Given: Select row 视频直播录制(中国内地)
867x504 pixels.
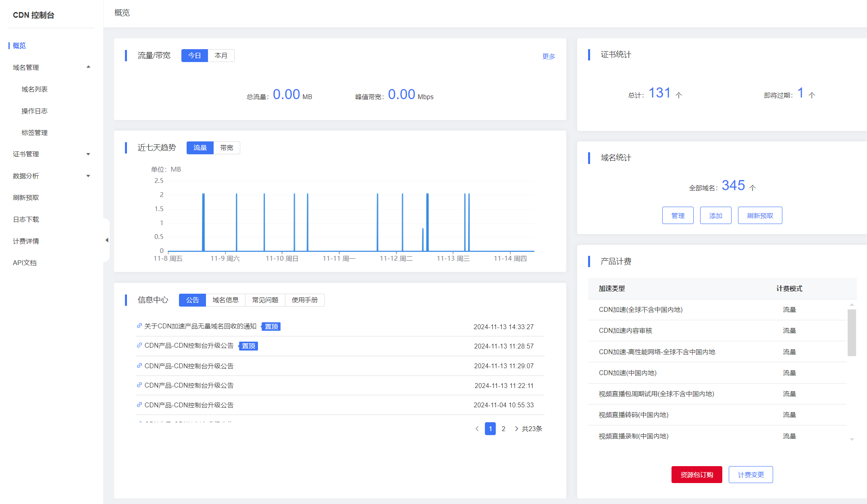Looking at the screenshot, I should tap(717, 436).
